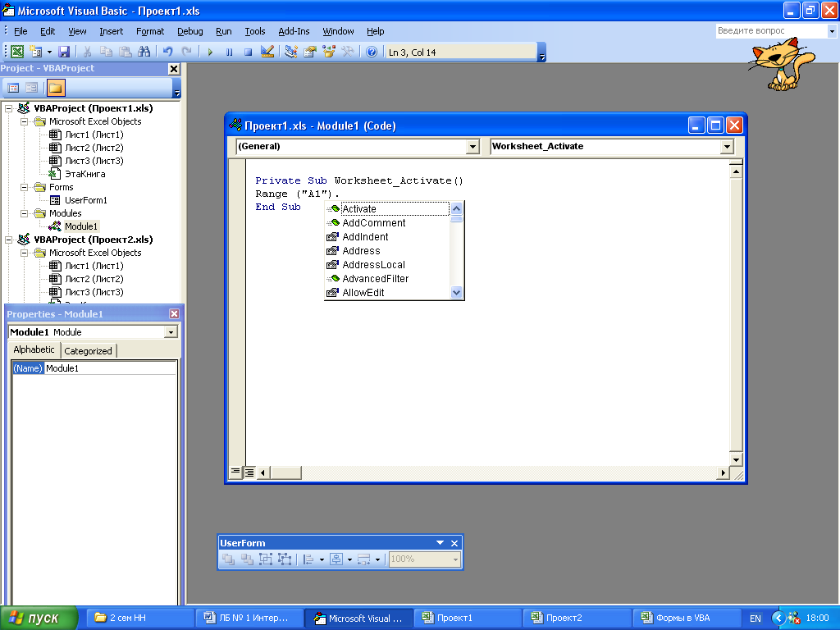The width and height of the screenshot is (840, 630).
Task: Close the Project - VBAProject panel
Action: coord(174,69)
